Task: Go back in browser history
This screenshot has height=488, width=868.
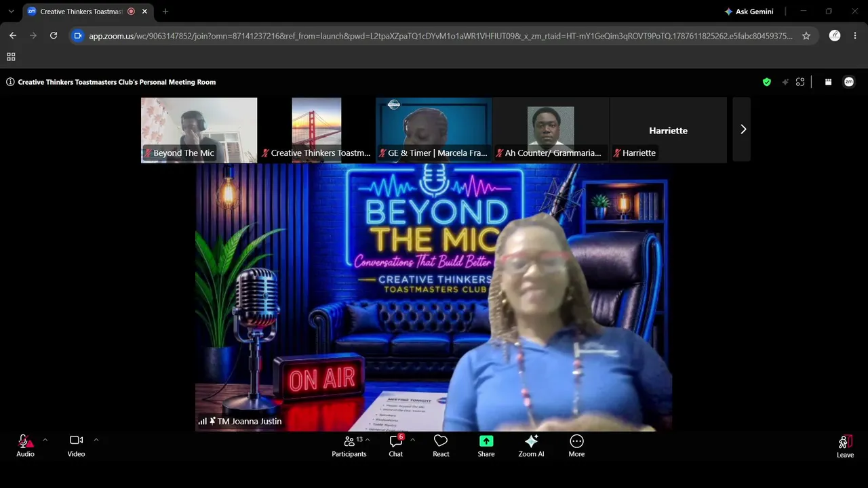Action: [x=13, y=36]
